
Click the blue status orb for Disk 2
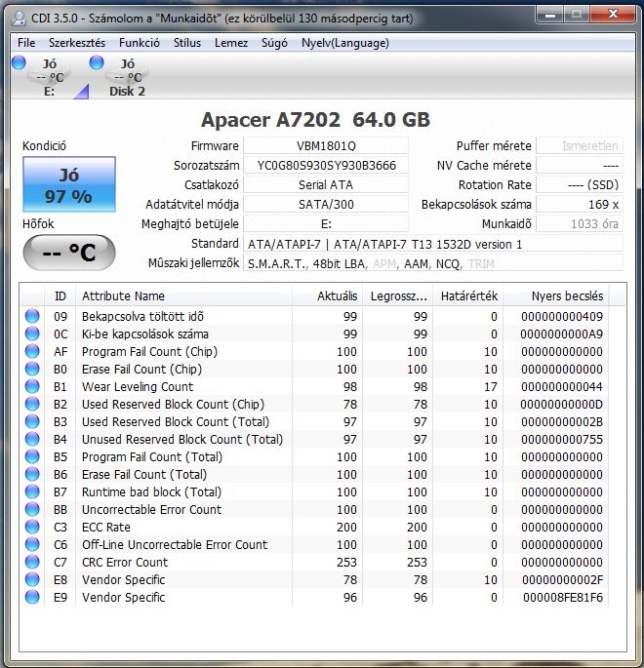pyautogui.click(x=97, y=62)
